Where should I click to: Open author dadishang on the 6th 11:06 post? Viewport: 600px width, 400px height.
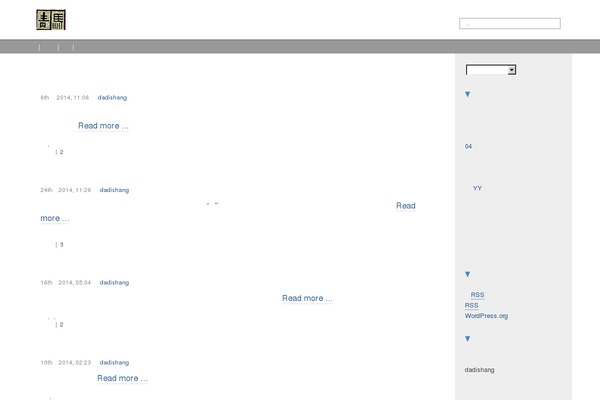[112, 98]
